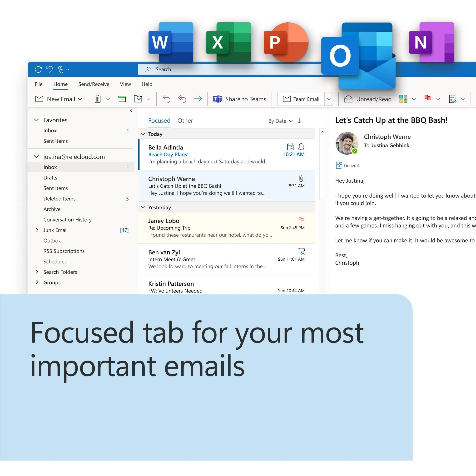Click the General sensitivity label icon

point(339,165)
